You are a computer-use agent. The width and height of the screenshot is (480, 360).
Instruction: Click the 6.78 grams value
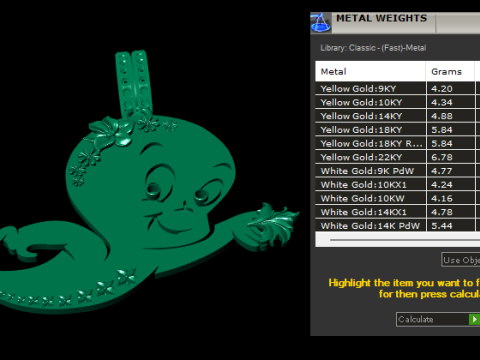[442, 157]
